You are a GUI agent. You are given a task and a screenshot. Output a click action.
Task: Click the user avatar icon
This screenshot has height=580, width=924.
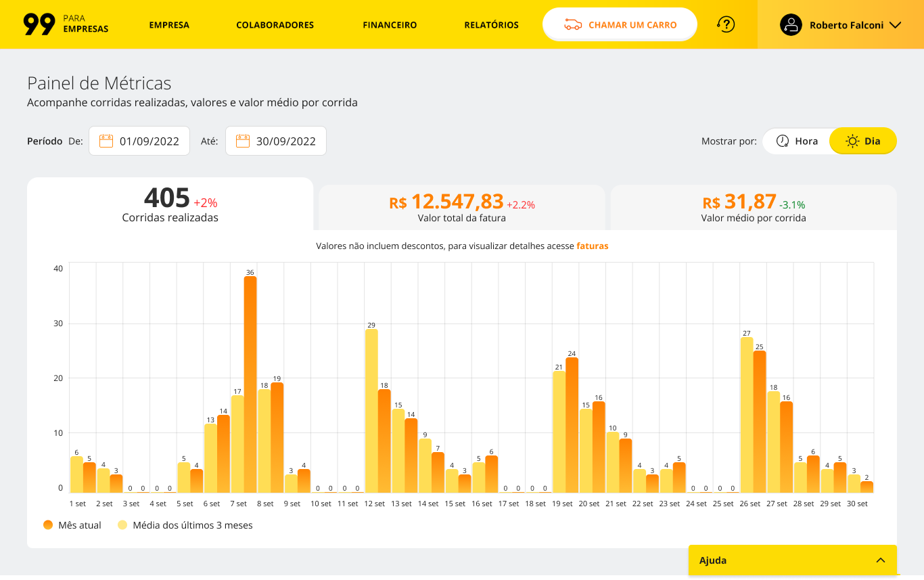click(x=791, y=25)
